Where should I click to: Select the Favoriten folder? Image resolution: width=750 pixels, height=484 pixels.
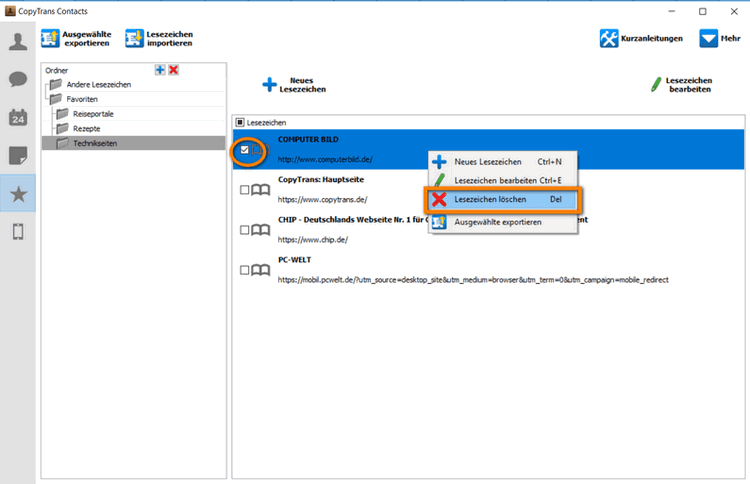coord(82,99)
